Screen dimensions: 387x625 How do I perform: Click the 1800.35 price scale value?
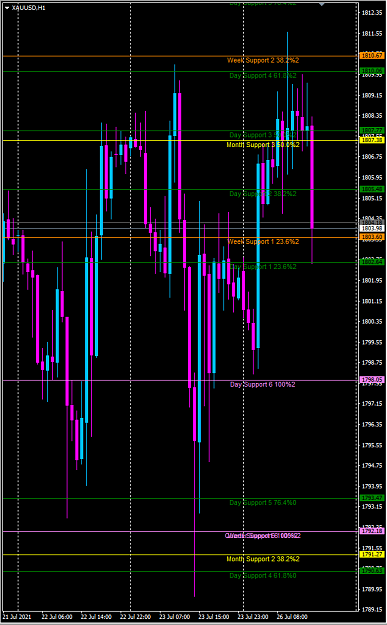point(373,322)
